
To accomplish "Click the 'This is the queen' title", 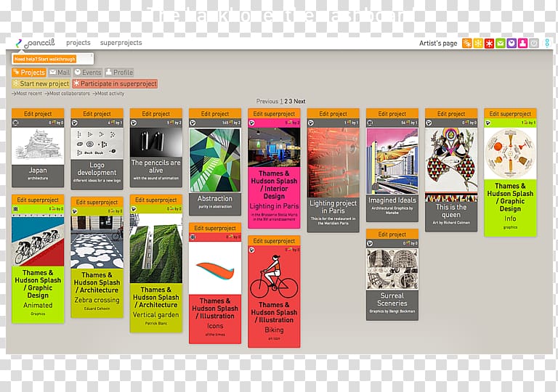I will (x=451, y=211).
